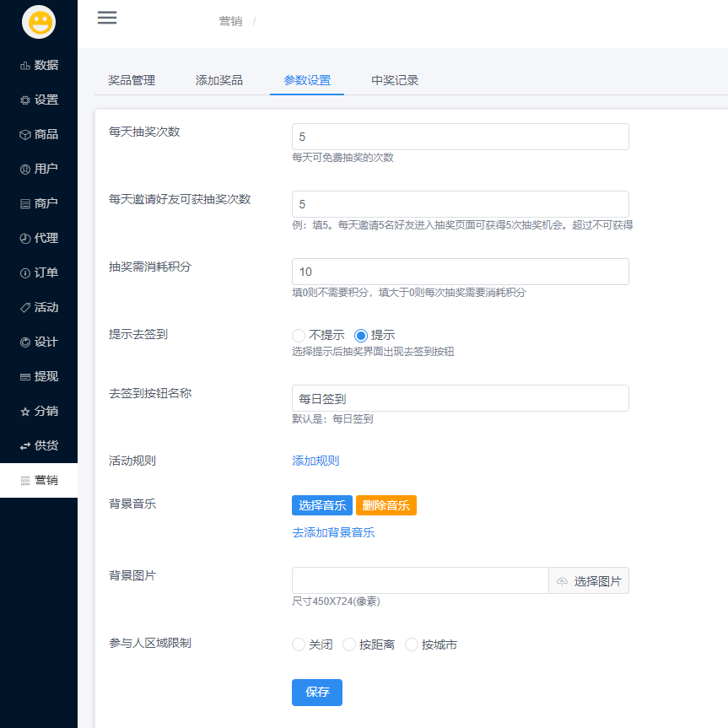Open the 去添加背景音乐 link
This screenshot has height=728, width=728.
(x=333, y=532)
